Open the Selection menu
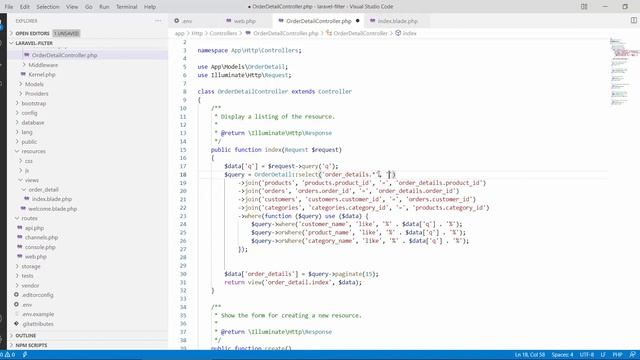Image resolution: width=640 pixels, height=360 pixels. [48, 7]
